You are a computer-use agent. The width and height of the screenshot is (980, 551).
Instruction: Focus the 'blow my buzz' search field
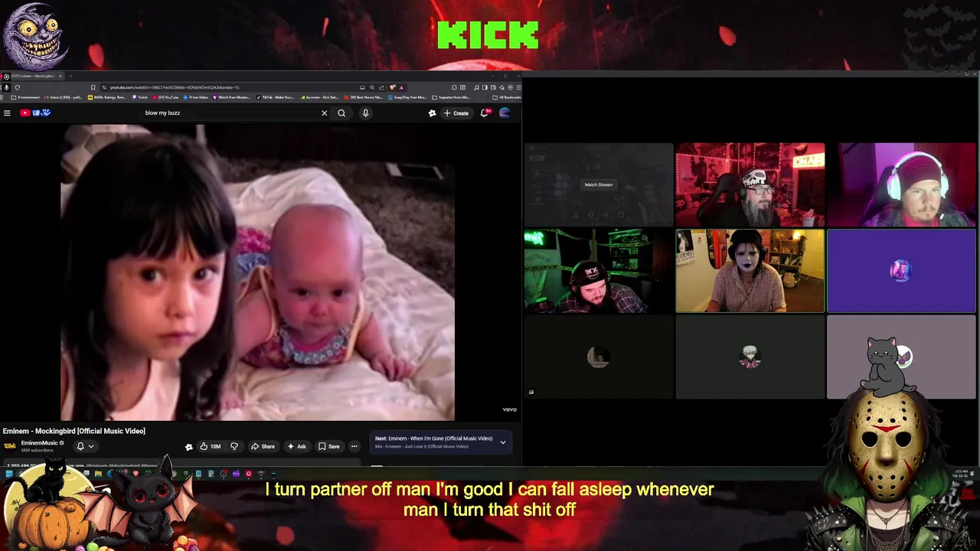[230, 113]
